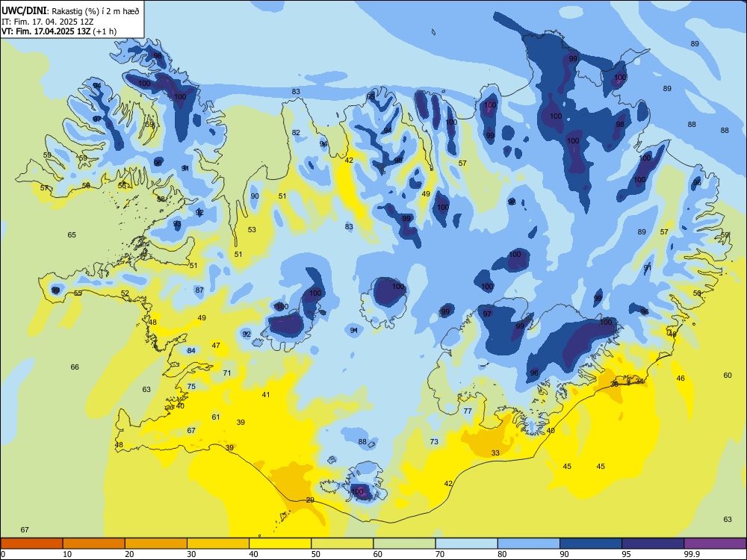Image resolution: width=747 pixels, height=560 pixels.
Task: Click the legend tick label 99.9
Action: coord(692,554)
